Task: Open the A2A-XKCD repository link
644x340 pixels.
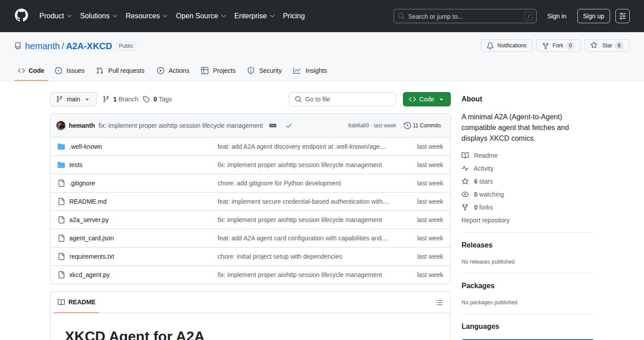Action: tap(89, 46)
